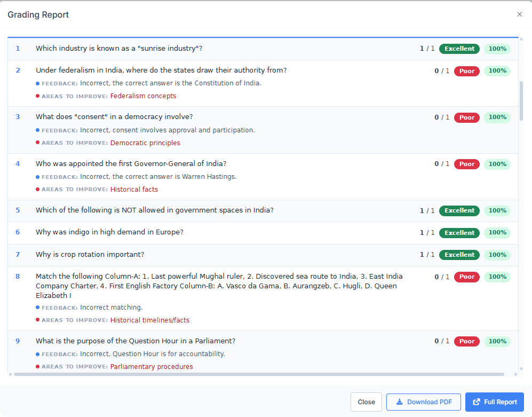The height and width of the screenshot is (417, 532).
Task: Click the Poor badge on question 4
Action: pos(467,164)
